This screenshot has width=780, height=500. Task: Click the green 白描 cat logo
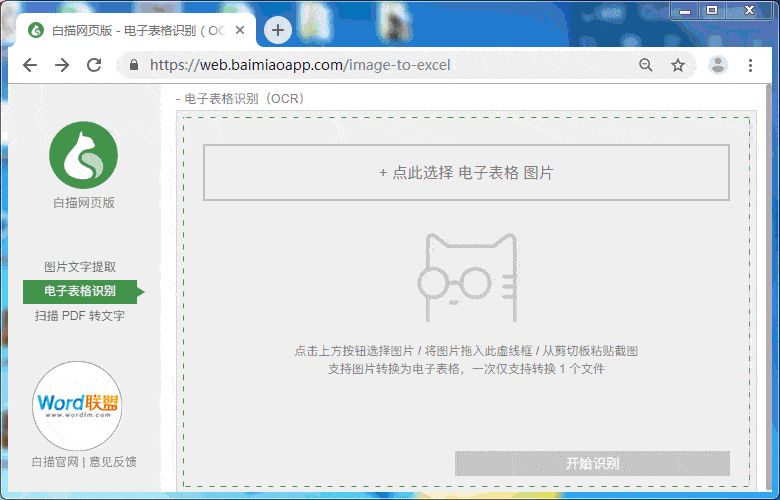tap(84, 155)
